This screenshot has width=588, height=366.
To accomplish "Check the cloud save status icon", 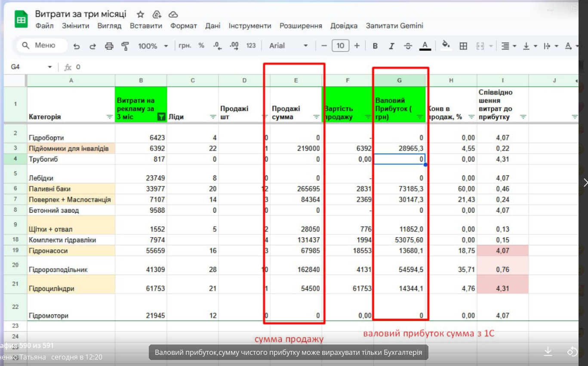I will click(x=173, y=14).
